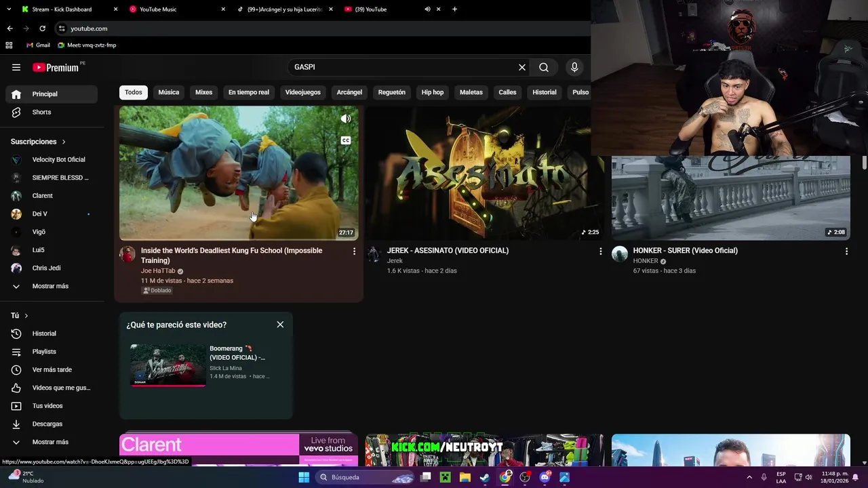The image size is (868, 488).
Task: Play the Kung Fu School video thumbnail
Action: (x=239, y=174)
